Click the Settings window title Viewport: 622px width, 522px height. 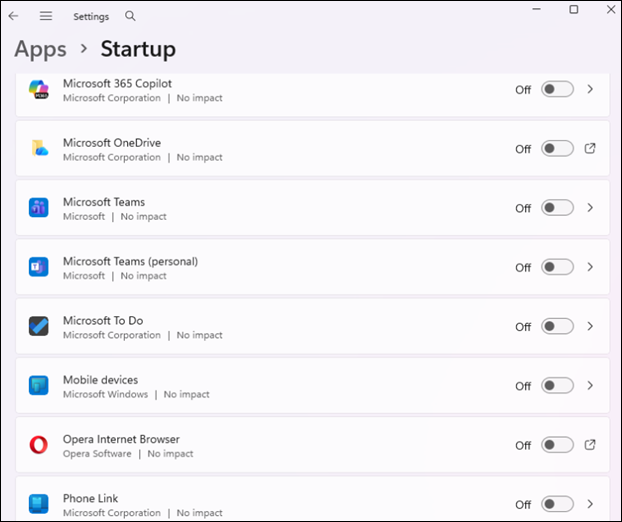[91, 16]
